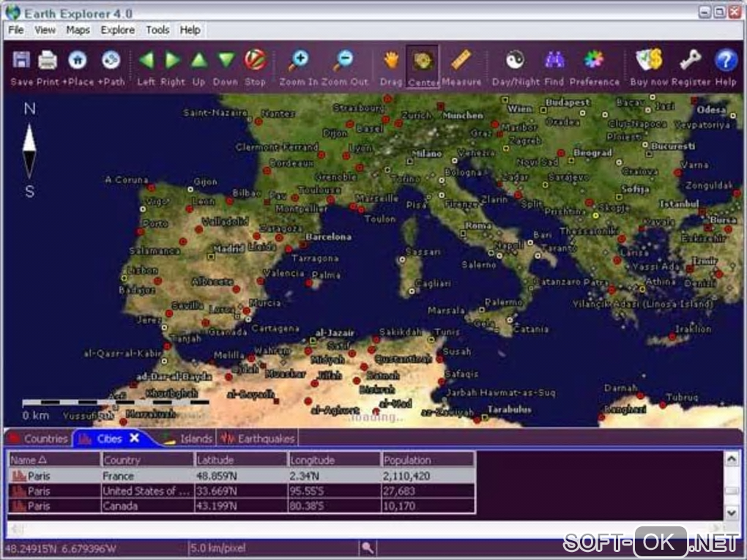The width and height of the screenshot is (747, 560).
Task: Add a new place with +Place icon
Action: (78, 60)
